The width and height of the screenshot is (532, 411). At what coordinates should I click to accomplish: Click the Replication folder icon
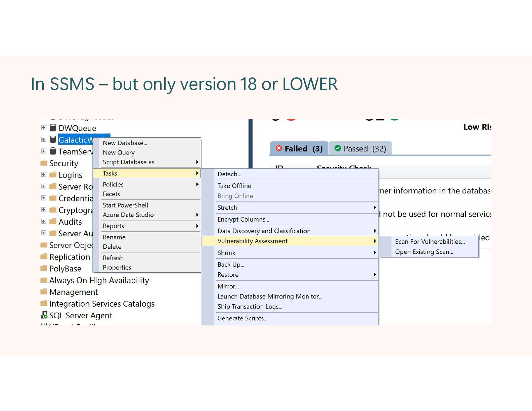click(44, 257)
